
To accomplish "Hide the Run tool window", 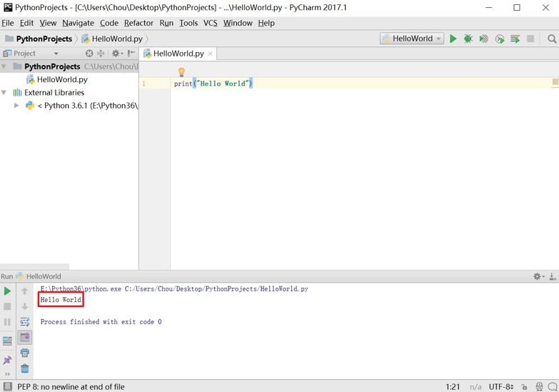I will tap(553, 276).
